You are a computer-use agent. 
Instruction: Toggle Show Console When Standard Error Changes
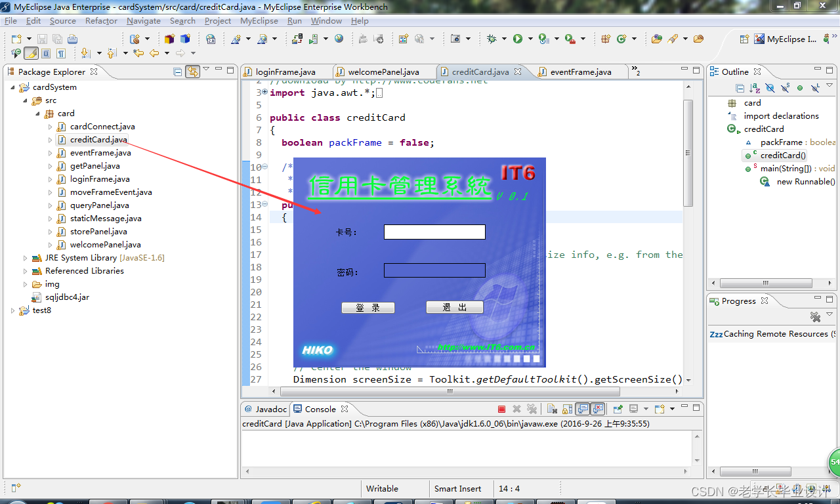tap(597, 408)
